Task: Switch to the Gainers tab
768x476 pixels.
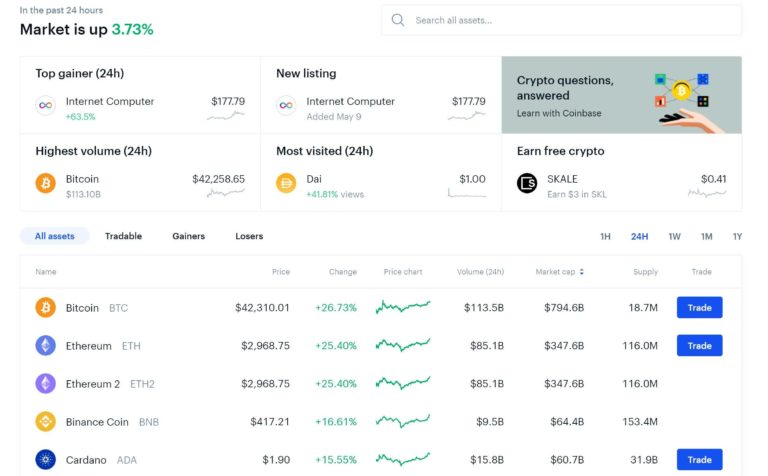Action: point(189,236)
